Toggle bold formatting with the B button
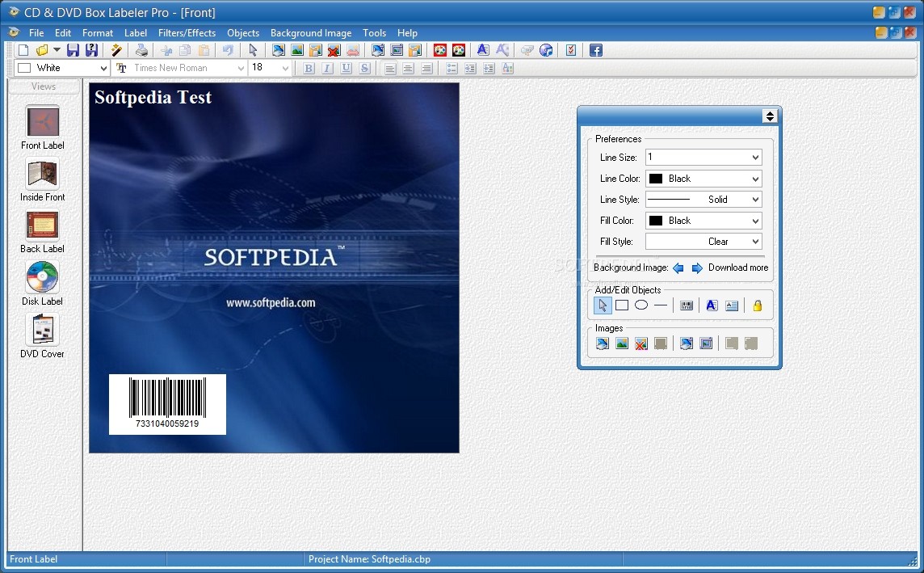 (x=309, y=69)
